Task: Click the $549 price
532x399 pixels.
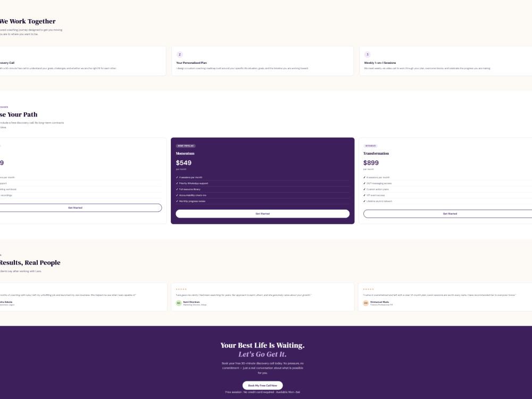Action: [x=184, y=163]
